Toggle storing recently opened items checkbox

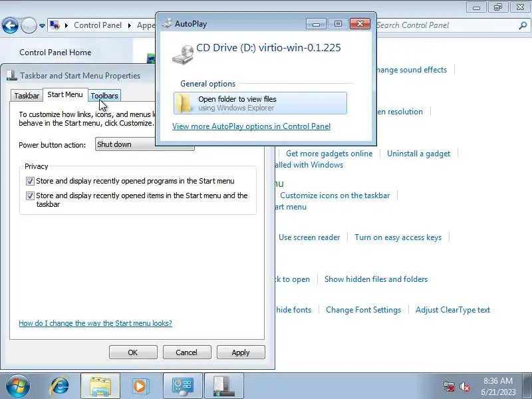pos(30,196)
